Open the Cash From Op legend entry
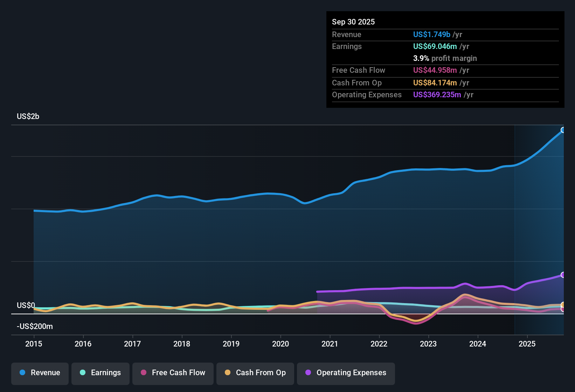Image resolution: width=575 pixels, height=392 pixels. pos(255,373)
